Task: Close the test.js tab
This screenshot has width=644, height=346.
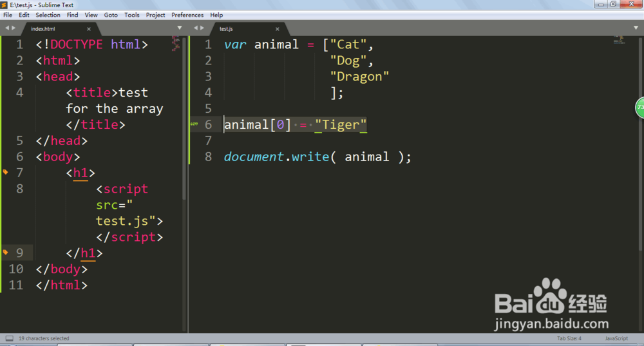Action: (277, 29)
